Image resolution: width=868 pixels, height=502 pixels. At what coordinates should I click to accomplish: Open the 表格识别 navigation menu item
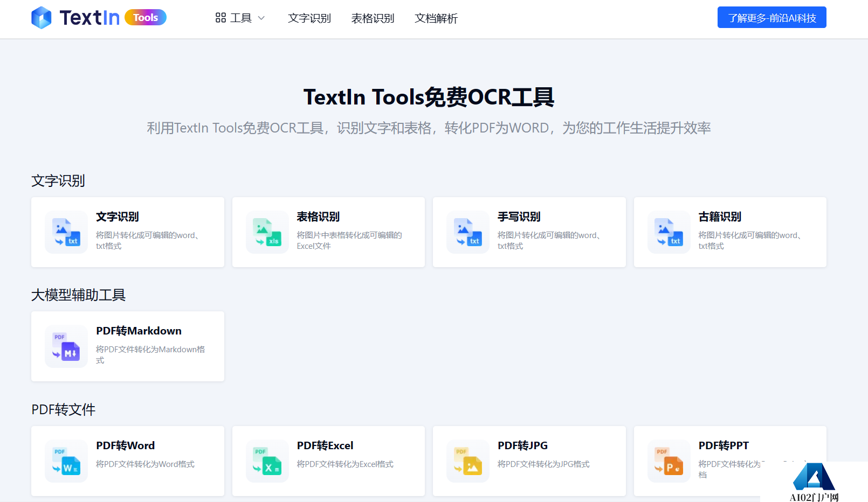point(373,18)
